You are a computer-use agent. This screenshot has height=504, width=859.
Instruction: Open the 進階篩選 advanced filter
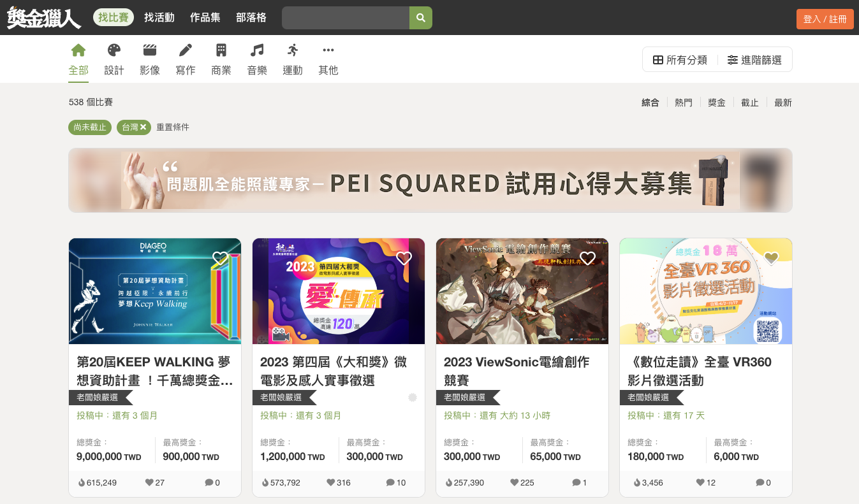(755, 60)
